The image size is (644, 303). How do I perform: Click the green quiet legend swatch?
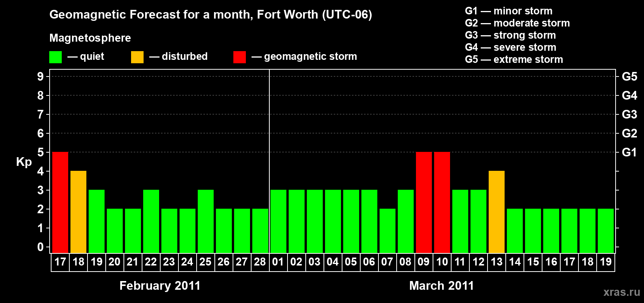point(55,57)
